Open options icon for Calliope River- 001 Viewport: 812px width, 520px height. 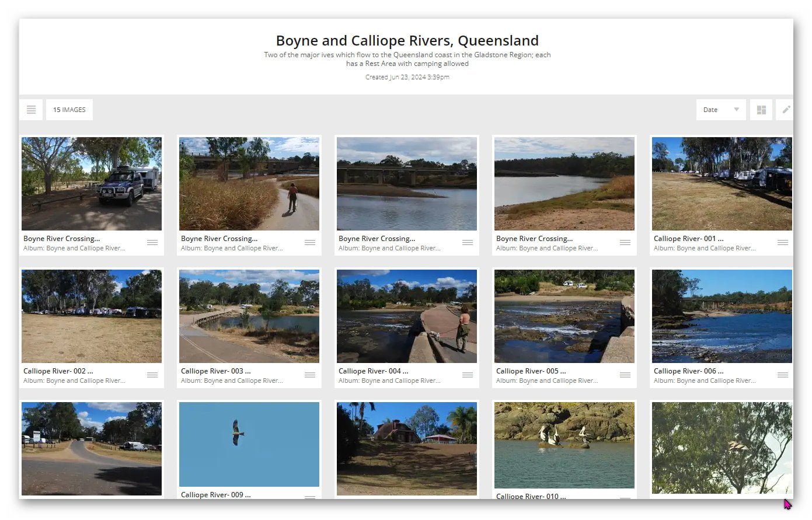(782, 243)
